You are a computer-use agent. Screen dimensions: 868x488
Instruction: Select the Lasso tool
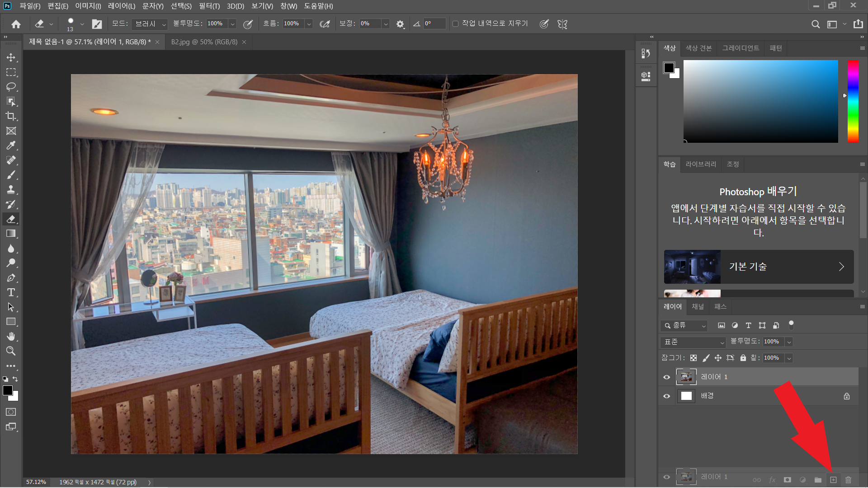click(x=11, y=87)
